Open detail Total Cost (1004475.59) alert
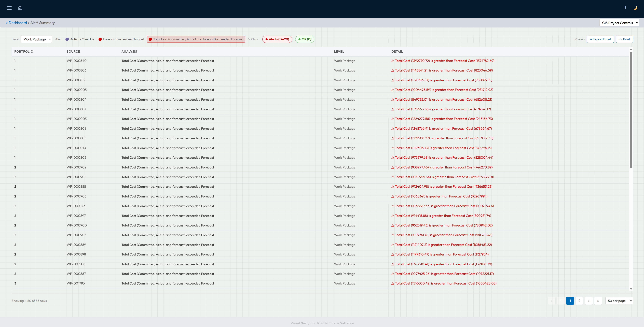 (442, 90)
